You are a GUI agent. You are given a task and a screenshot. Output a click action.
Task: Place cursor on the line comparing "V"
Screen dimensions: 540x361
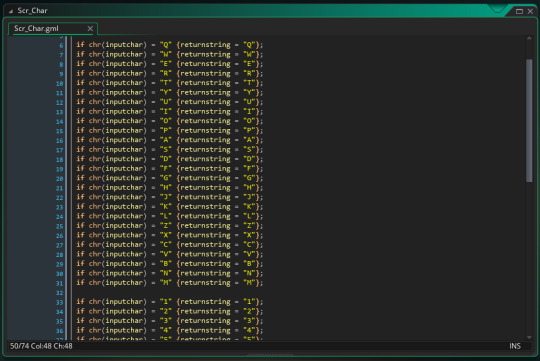pos(169,254)
